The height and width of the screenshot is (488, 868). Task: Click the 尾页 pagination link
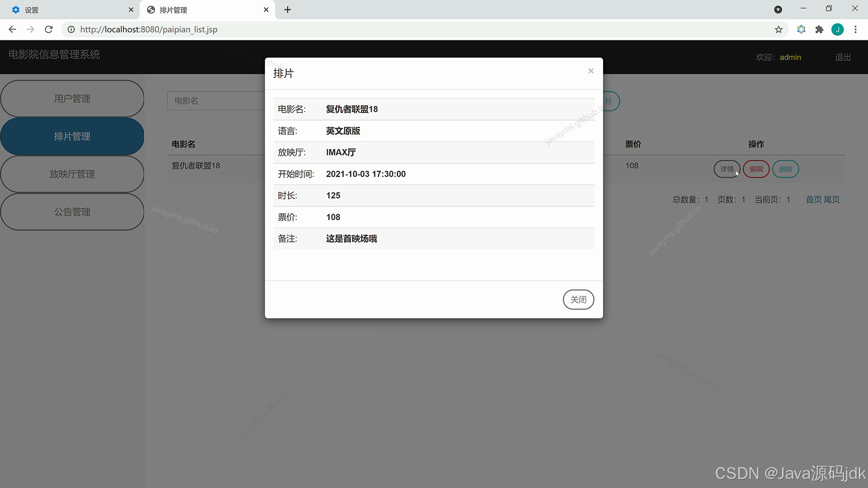click(832, 199)
